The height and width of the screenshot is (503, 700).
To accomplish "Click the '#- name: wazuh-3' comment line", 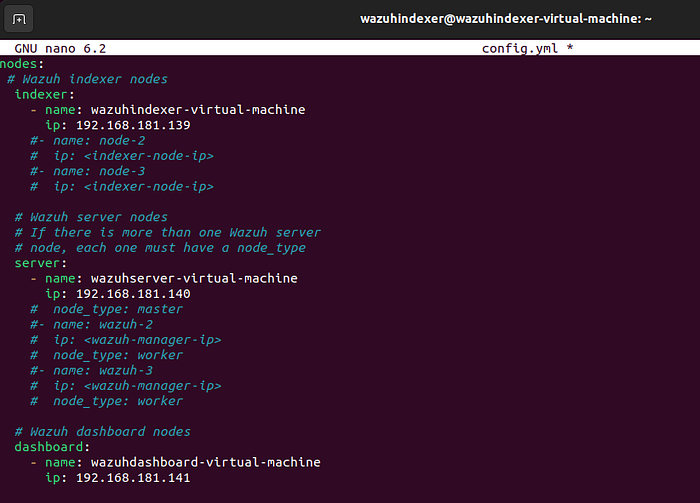I will [92, 370].
